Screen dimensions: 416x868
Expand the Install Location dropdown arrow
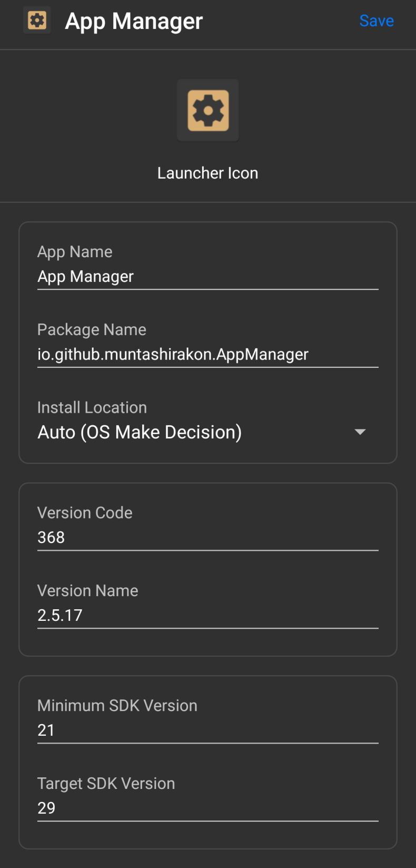[360, 432]
